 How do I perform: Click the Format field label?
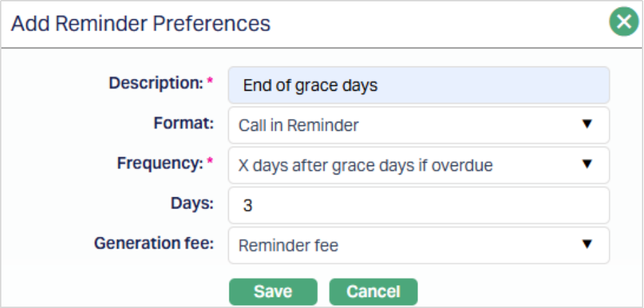pyautogui.click(x=183, y=123)
